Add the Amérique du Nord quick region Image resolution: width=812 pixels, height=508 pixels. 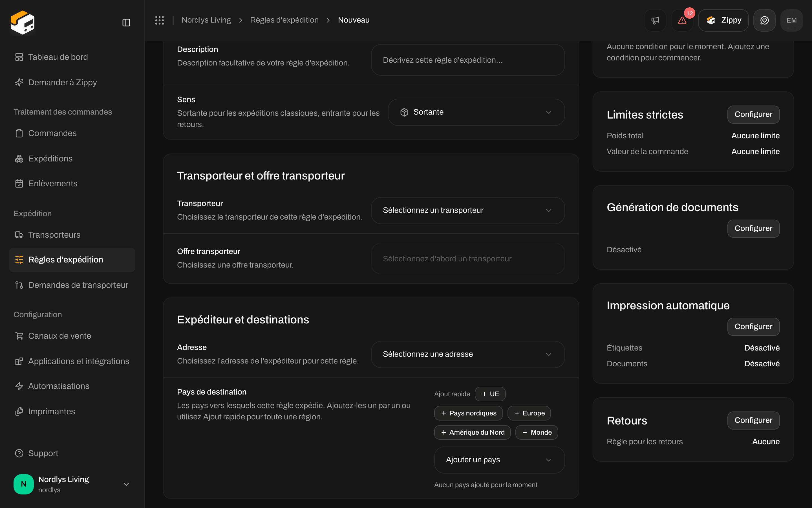(x=473, y=432)
